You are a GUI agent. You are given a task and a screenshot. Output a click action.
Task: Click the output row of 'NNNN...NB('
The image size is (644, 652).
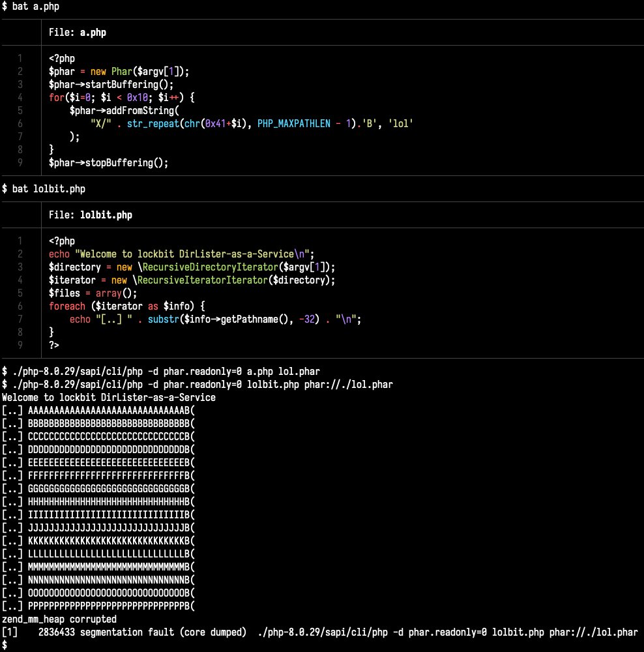point(98,580)
